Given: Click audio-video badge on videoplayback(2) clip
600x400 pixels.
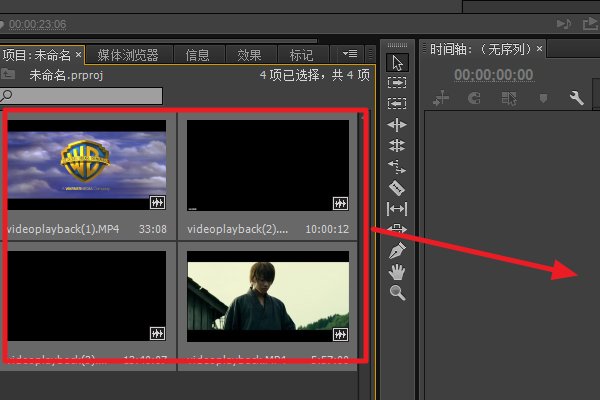Looking at the screenshot, I should [x=340, y=203].
